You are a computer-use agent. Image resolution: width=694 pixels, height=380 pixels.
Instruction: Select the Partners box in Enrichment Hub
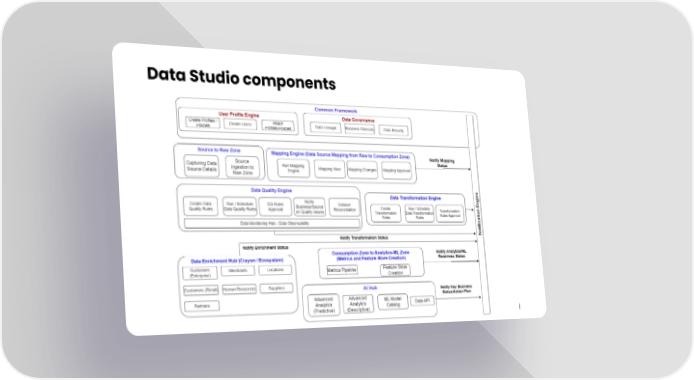[202, 306]
